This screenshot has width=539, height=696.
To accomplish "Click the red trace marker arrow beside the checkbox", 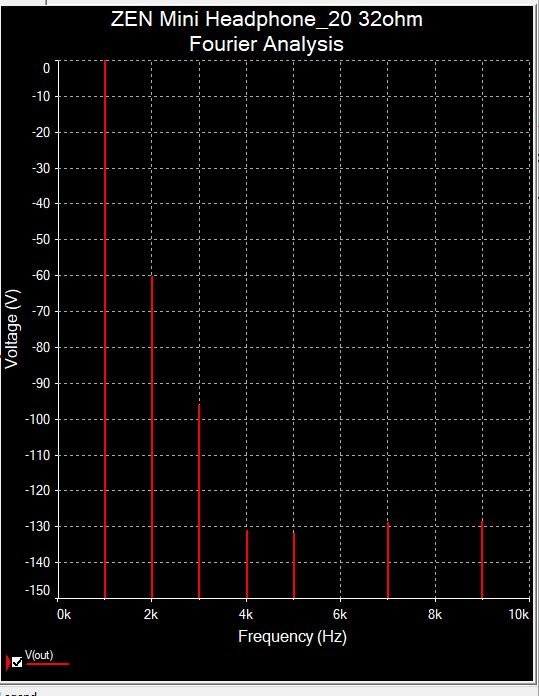I will [8, 662].
